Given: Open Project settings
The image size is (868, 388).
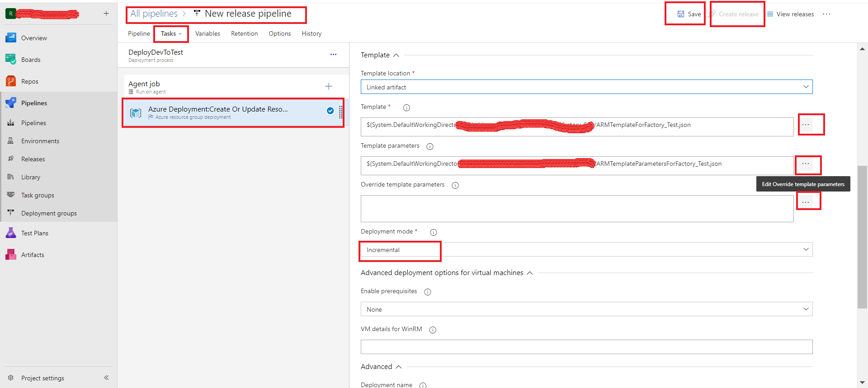Looking at the screenshot, I should click(42, 378).
